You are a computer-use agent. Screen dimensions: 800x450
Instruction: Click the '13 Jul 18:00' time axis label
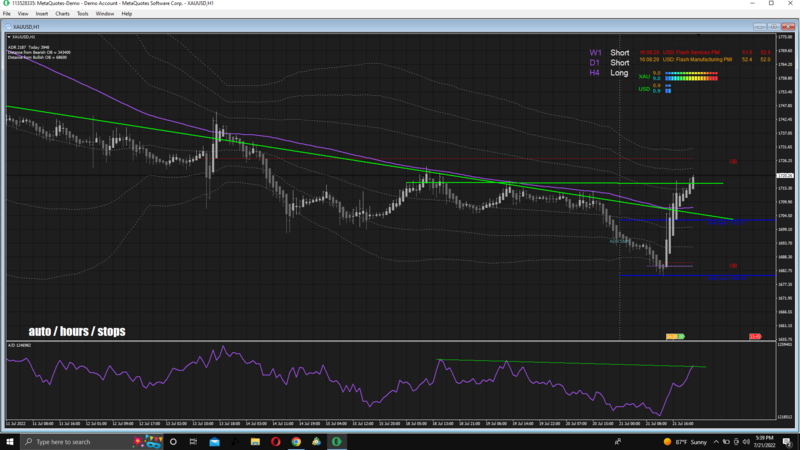pos(230,423)
